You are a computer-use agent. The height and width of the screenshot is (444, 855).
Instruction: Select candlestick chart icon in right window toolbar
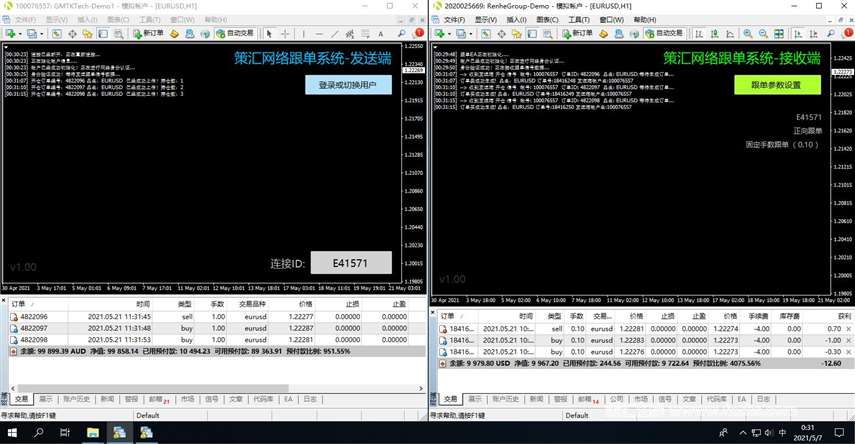[x=714, y=34]
